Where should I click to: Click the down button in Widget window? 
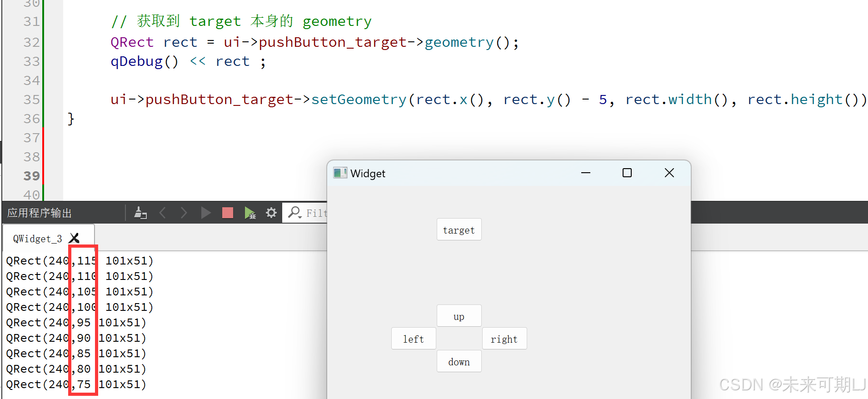tap(459, 361)
